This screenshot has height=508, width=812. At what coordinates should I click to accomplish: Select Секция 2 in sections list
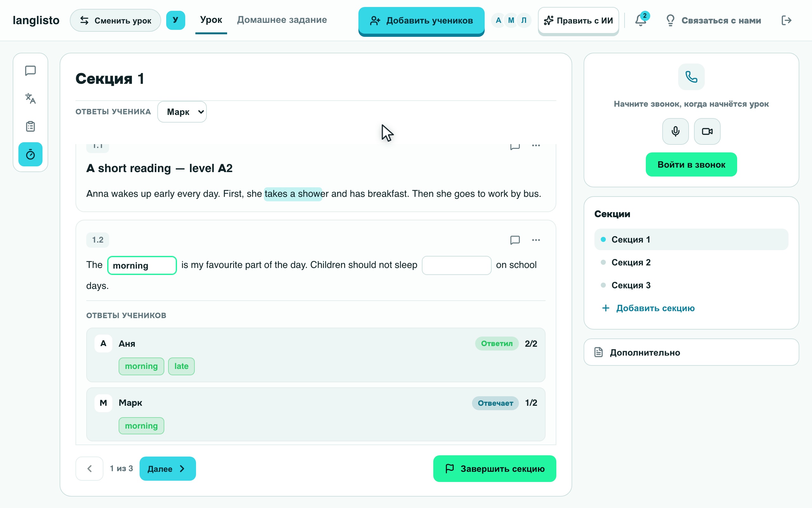tap(691, 262)
